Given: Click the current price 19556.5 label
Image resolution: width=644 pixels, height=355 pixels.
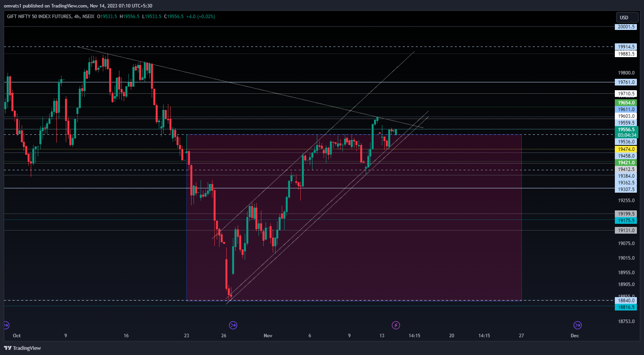Looking at the screenshot, I should pyautogui.click(x=626, y=130).
